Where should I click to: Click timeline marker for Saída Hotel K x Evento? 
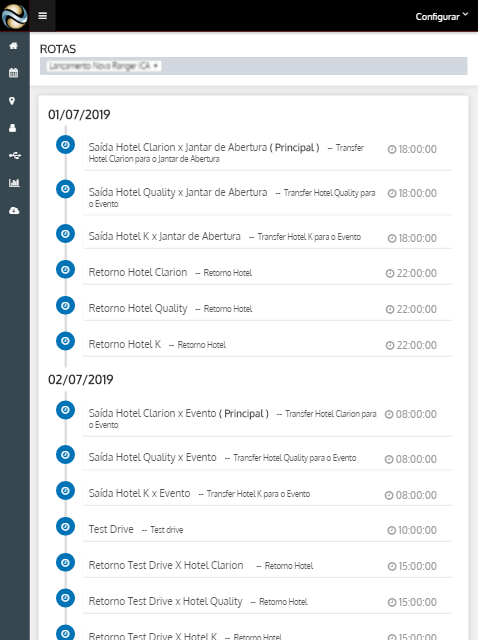[65, 491]
